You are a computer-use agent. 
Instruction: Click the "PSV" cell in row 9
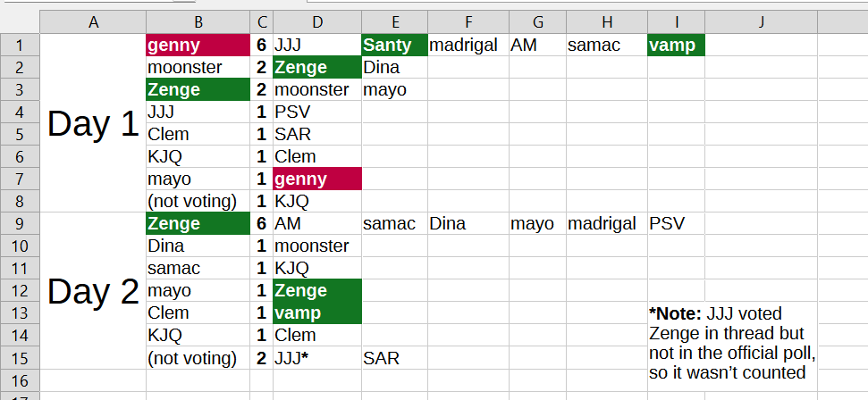676,224
